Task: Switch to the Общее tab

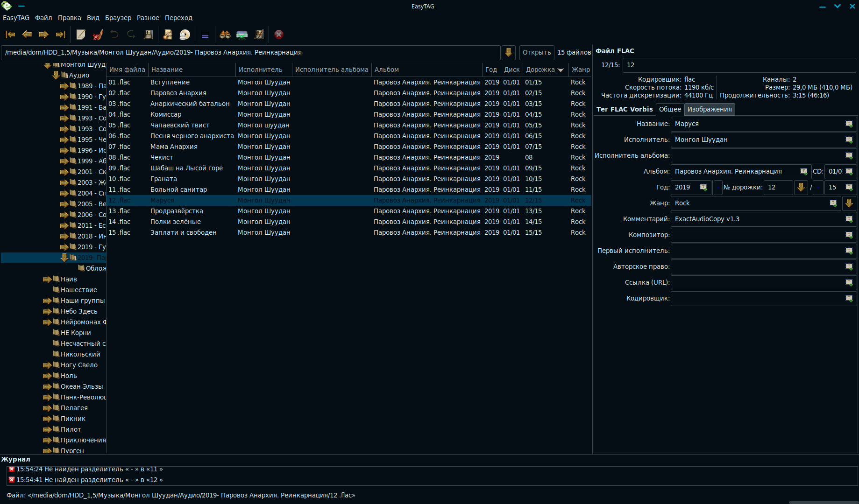Action: (670, 109)
